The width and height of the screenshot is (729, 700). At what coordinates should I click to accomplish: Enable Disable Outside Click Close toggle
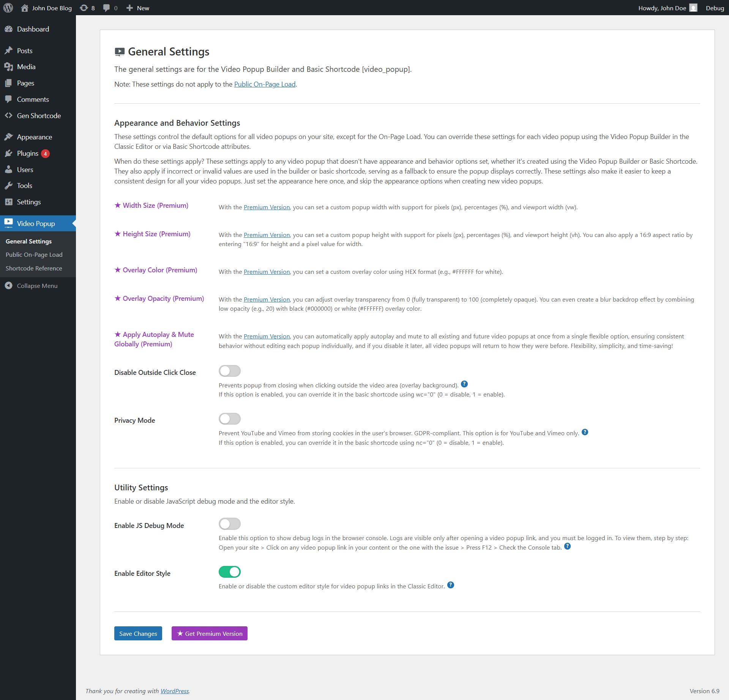(x=230, y=371)
